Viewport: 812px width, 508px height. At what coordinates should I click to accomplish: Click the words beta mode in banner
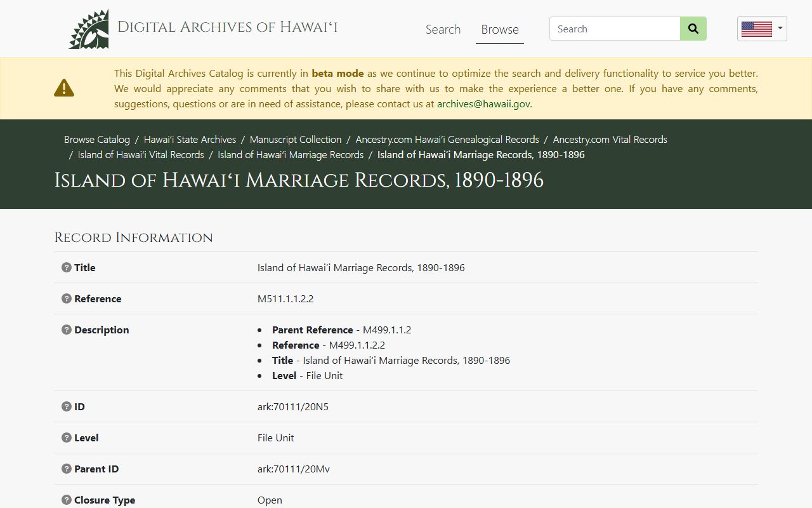point(337,73)
